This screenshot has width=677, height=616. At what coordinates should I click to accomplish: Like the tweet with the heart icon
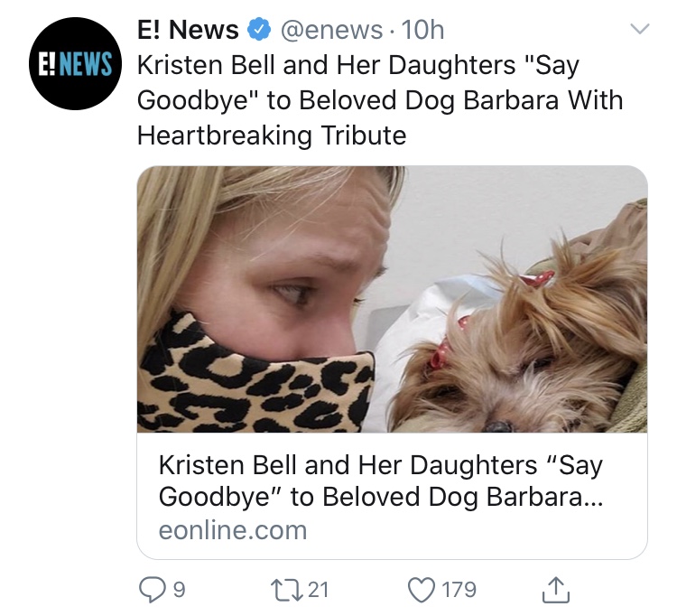[x=422, y=590]
